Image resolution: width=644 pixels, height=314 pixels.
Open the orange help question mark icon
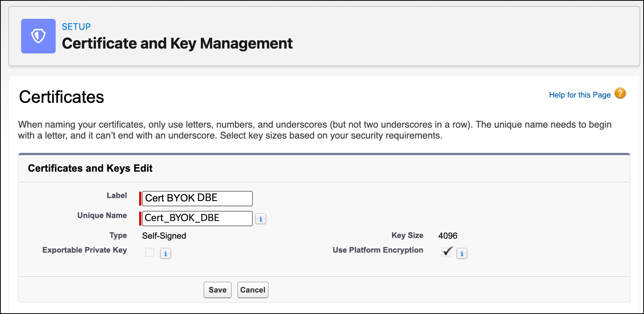tap(620, 93)
